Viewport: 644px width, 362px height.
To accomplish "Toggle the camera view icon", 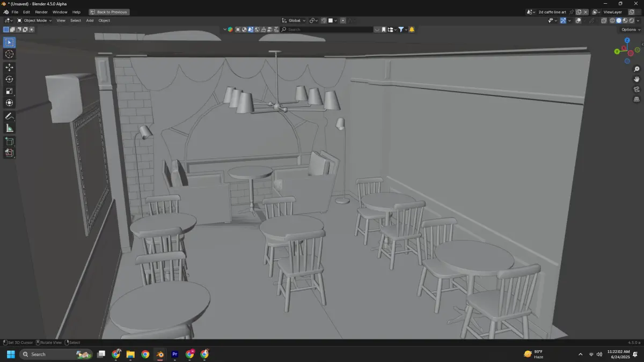I will (x=636, y=89).
